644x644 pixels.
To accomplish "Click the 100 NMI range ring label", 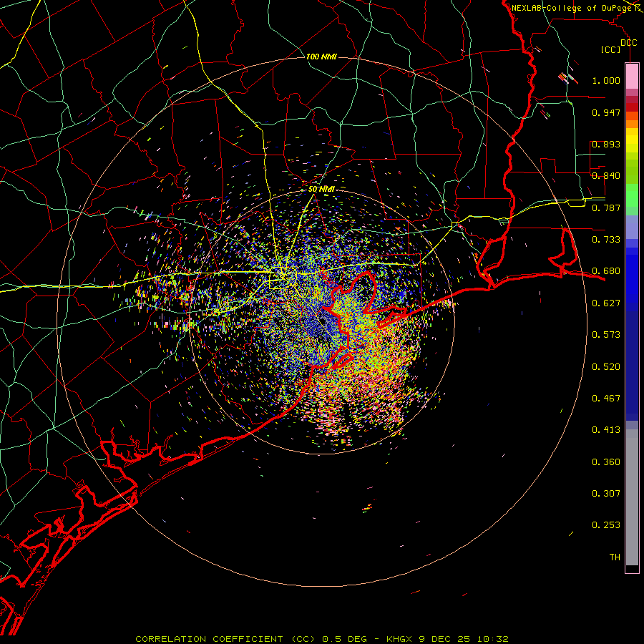I will pos(321,57).
